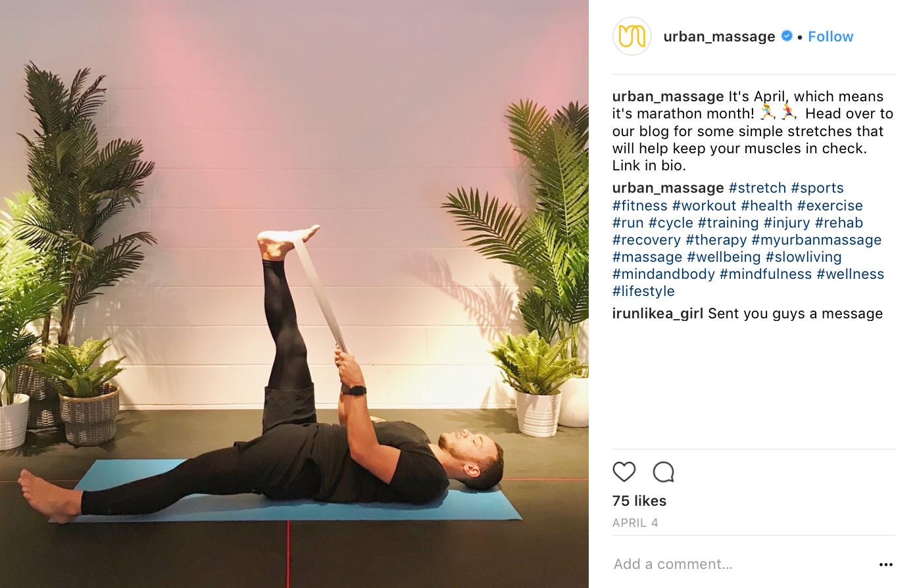Open urban_massage profile picture logo
Image resolution: width=917 pixels, height=588 pixels.
[x=632, y=36]
